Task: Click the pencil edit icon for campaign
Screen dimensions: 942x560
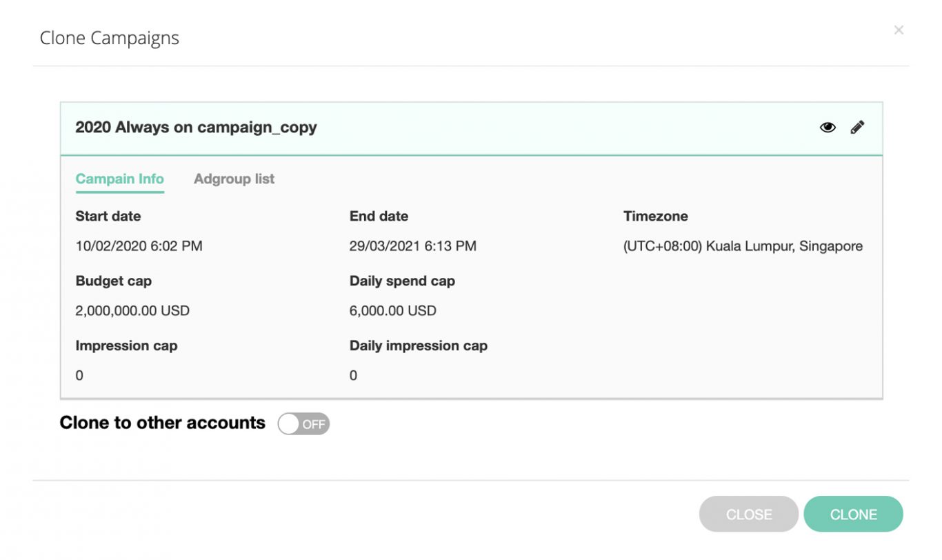Action: pos(857,127)
